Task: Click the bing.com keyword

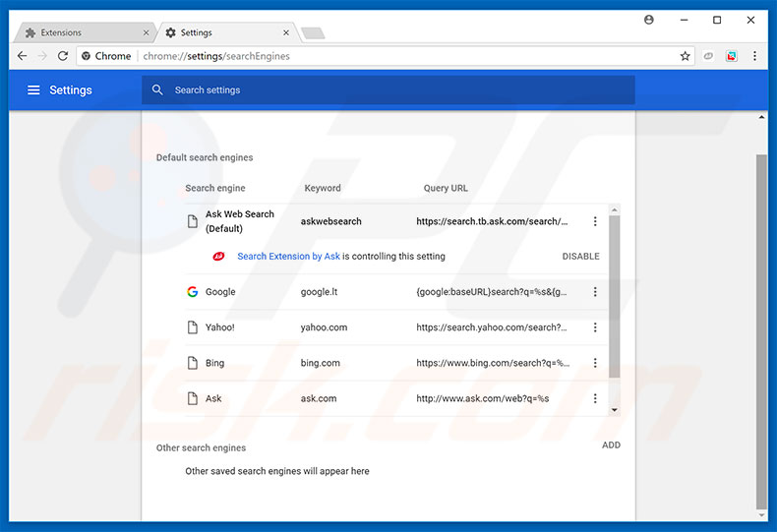Action: pyautogui.click(x=320, y=363)
